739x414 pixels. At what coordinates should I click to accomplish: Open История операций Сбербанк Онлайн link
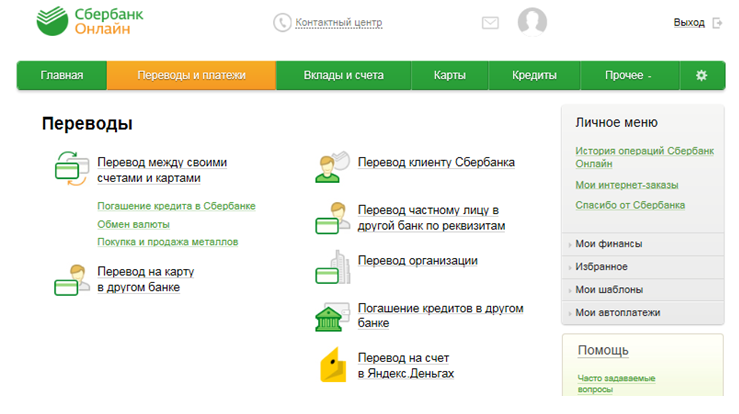pyautogui.click(x=644, y=157)
